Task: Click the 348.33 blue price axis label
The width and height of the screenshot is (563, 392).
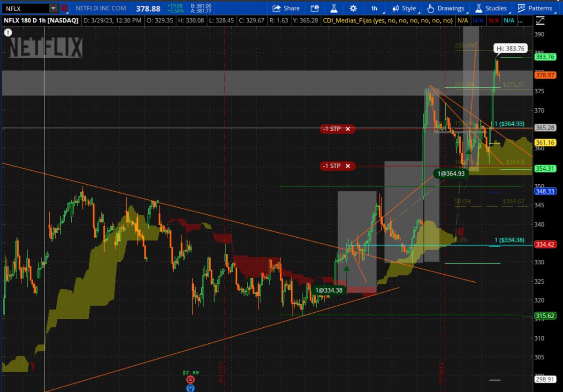Action: tap(545, 191)
